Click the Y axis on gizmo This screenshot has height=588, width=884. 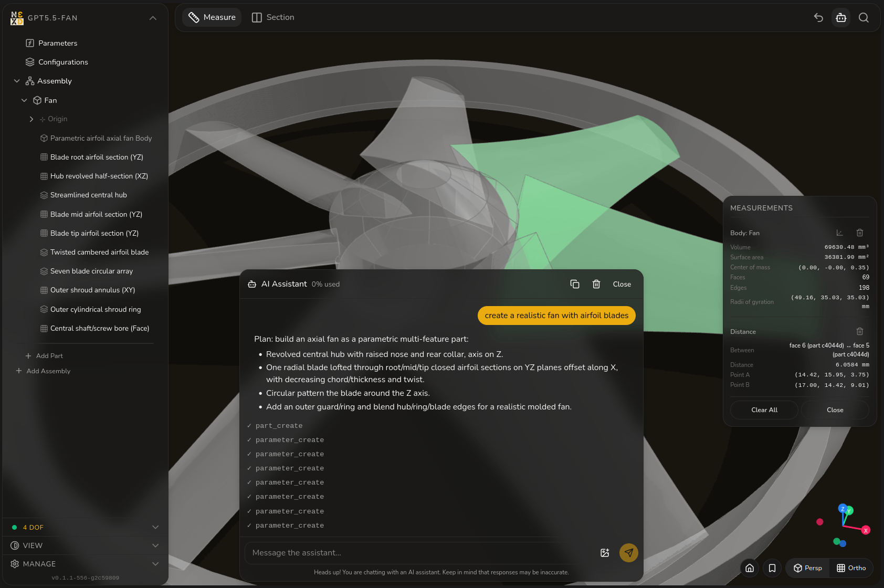849,510
